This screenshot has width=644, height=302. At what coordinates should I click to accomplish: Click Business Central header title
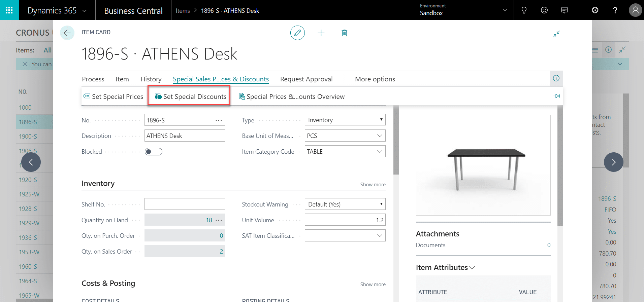tap(133, 11)
